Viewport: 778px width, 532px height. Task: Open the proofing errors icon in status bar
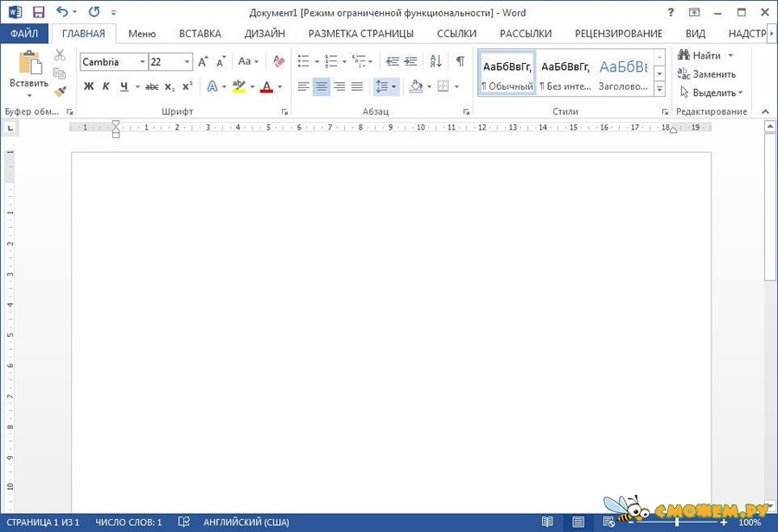184,522
